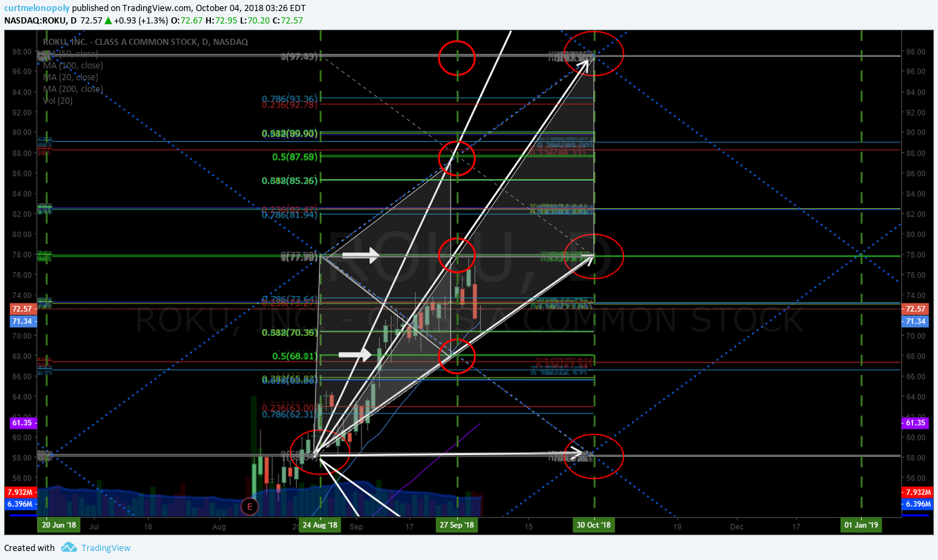
Task: Click blue 71.34 price tag on right axis
Action: click(915, 321)
